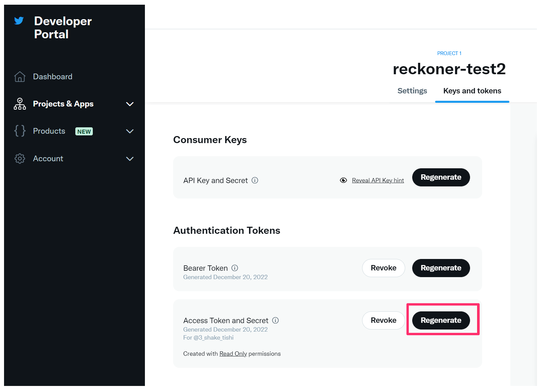Click the Dashboard home icon

pos(20,77)
